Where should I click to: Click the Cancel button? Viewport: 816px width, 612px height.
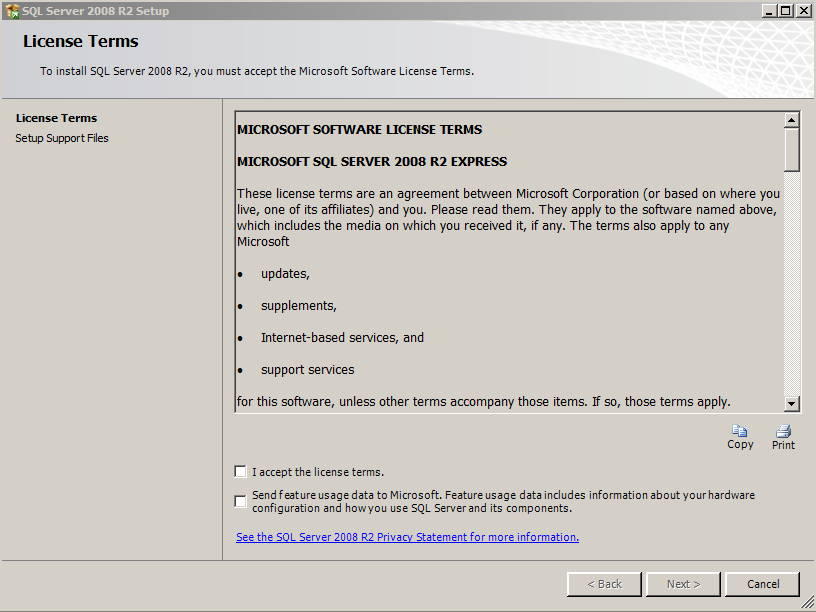[762, 584]
